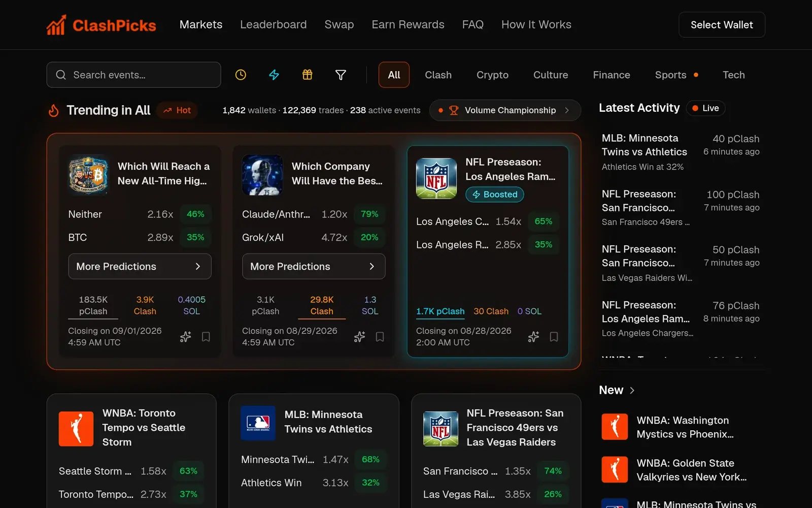Open the Finance category tab
Image resolution: width=812 pixels, height=508 pixels.
612,75
